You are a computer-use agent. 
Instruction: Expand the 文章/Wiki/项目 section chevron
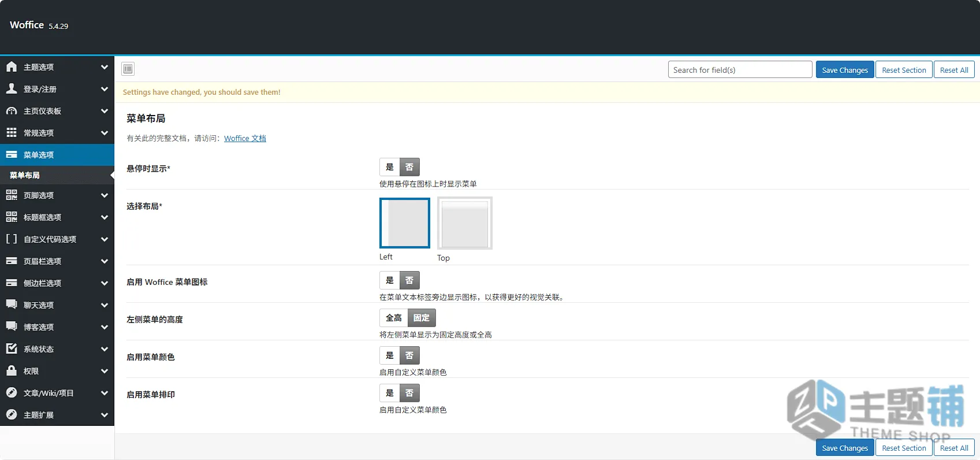click(105, 393)
